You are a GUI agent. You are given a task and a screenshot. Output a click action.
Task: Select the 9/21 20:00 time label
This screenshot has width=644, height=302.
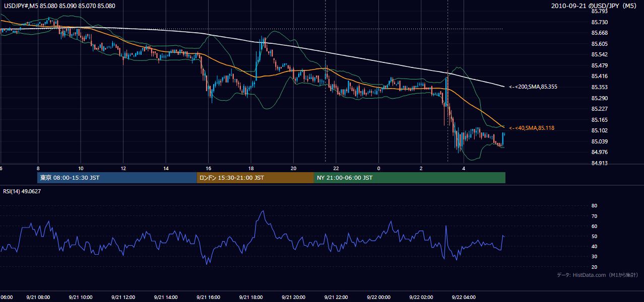click(x=293, y=297)
